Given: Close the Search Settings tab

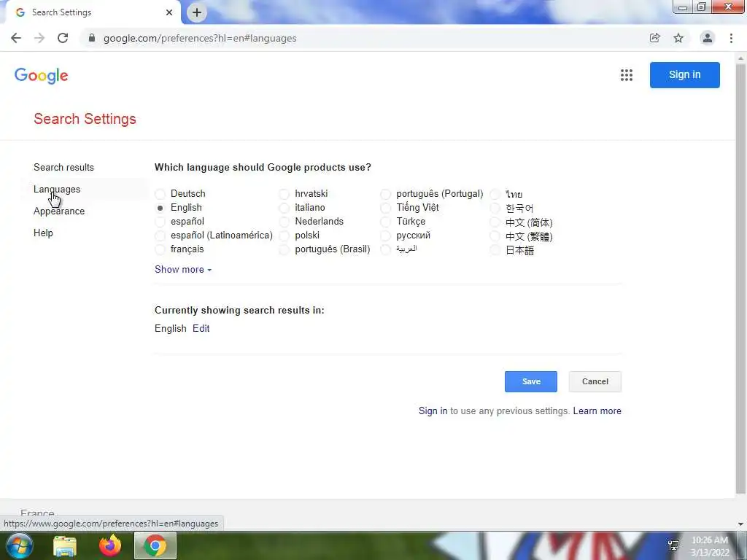Looking at the screenshot, I should point(169,12).
